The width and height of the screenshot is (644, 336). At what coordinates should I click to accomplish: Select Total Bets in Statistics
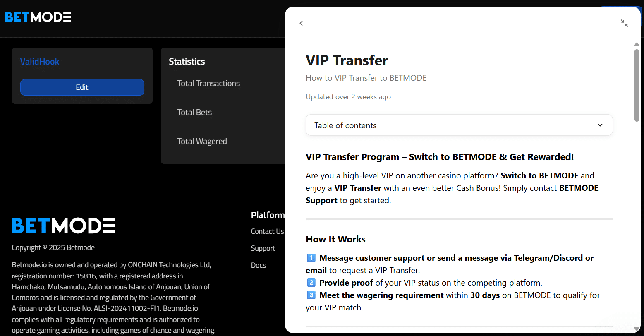(x=194, y=113)
